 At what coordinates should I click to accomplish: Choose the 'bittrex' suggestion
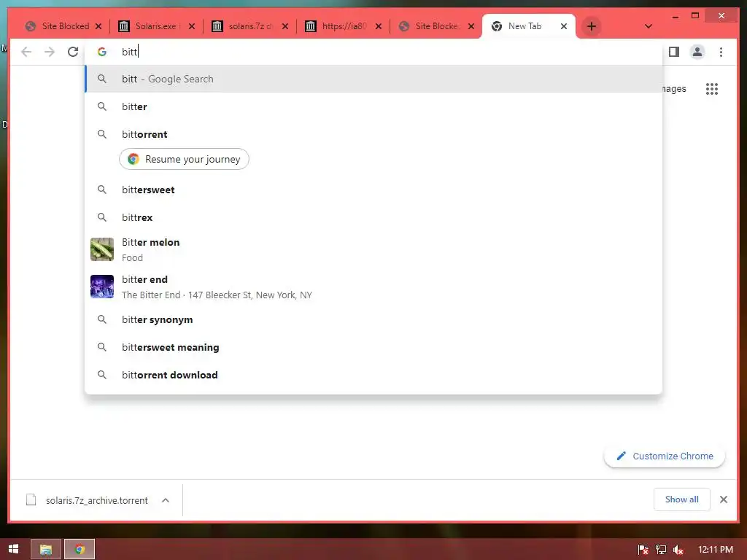pos(373,217)
